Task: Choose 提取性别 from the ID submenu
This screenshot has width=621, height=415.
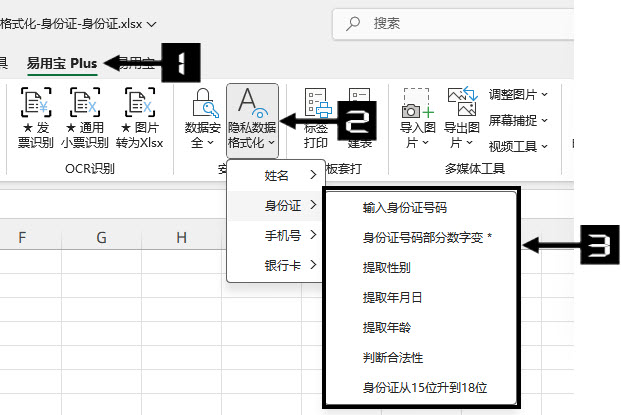Action: point(385,267)
